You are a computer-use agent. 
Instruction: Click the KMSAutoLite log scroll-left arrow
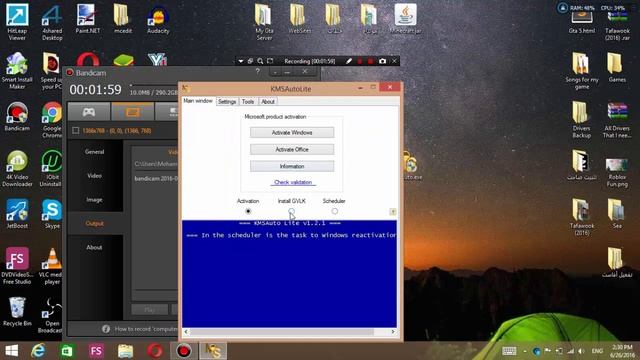point(186,332)
